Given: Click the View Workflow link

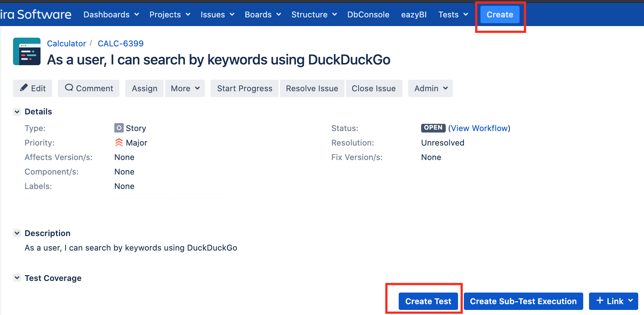Looking at the screenshot, I should pyautogui.click(x=479, y=128).
